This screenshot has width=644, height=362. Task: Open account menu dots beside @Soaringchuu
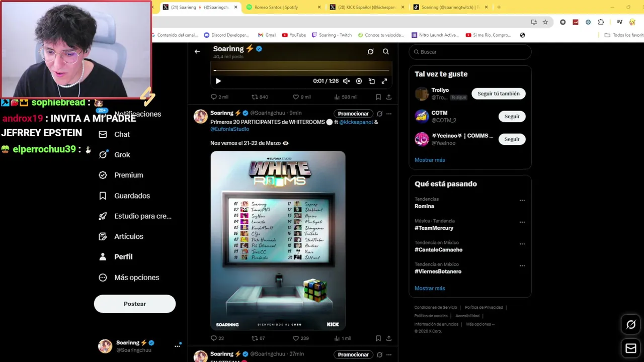177,346
